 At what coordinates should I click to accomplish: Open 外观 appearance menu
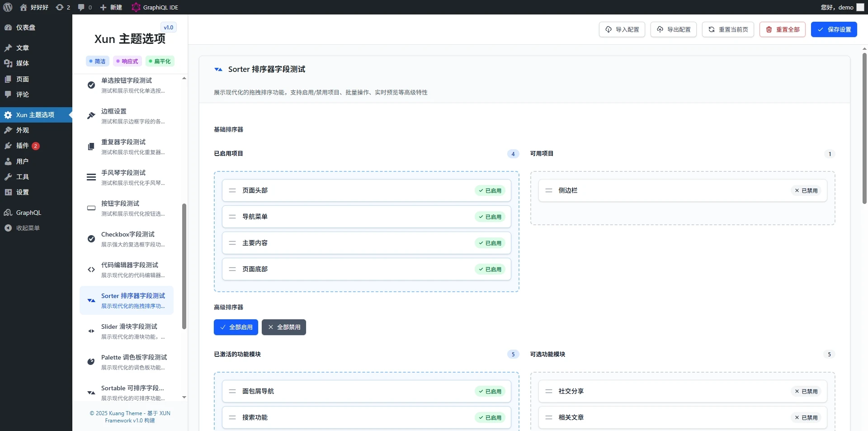pyautogui.click(x=36, y=130)
